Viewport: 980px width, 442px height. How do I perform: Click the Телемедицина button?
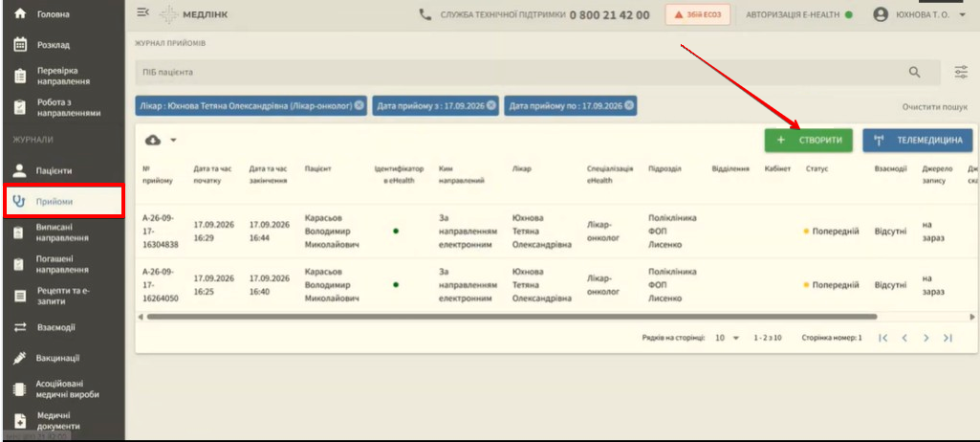(x=918, y=140)
